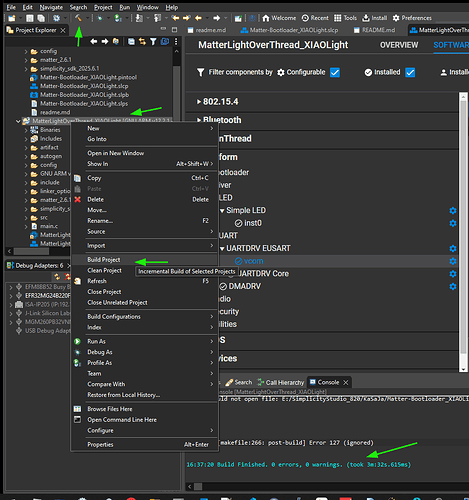
Task: Collapse the UARTDRV EUSART section
Action: 222,249
